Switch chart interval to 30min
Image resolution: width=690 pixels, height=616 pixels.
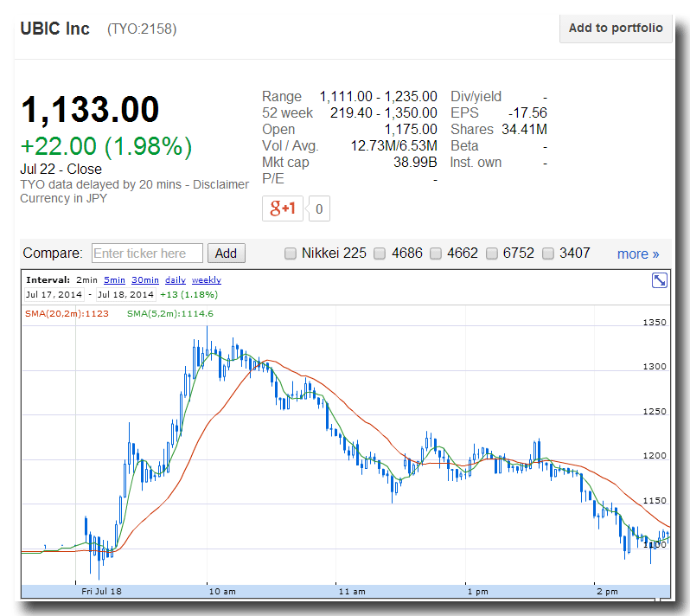tap(145, 280)
